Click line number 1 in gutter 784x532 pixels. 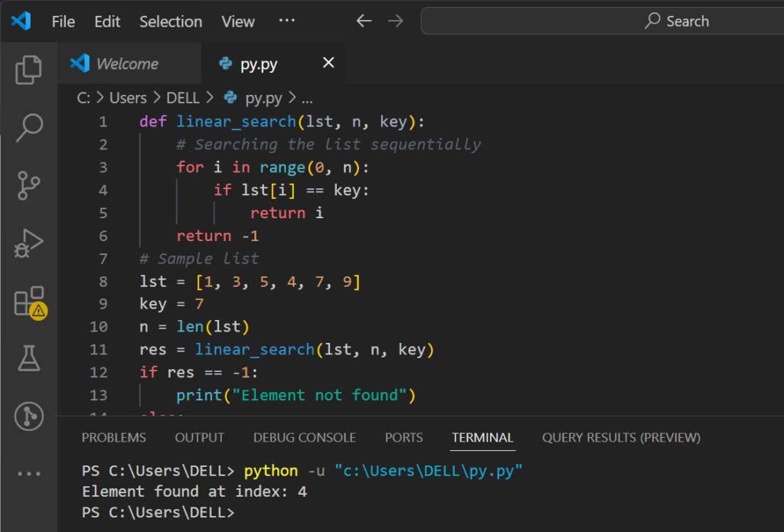[x=103, y=122]
